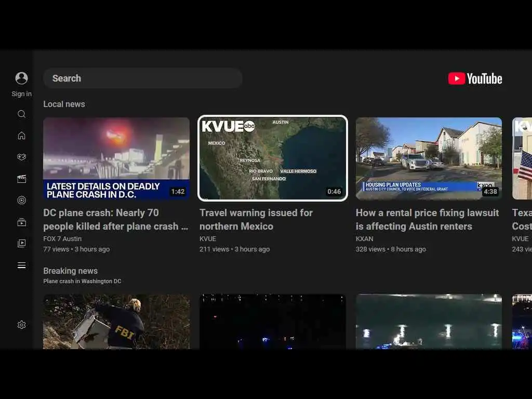Open the Sign in account icon
The image size is (532, 399).
[x=21, y=78]
